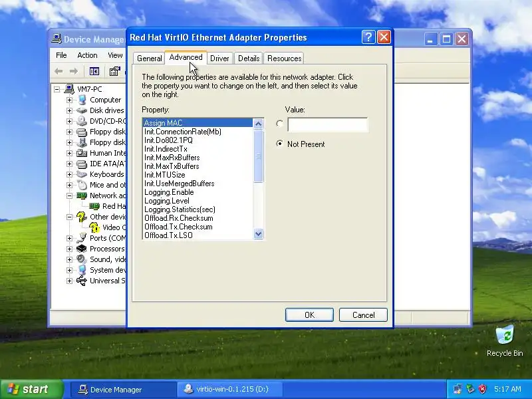
Task: Click the Sound, video controllers icon
Action: [81, 259]
